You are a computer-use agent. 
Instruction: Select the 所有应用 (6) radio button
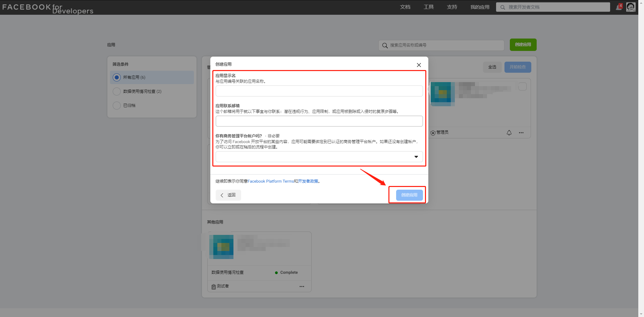coord(117,77)
